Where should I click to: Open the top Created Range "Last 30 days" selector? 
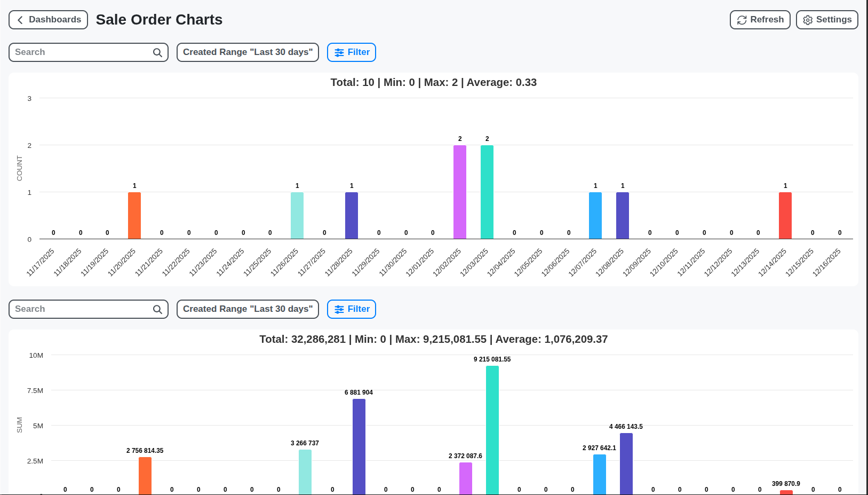pyautogui.click(x=247, y=52)
